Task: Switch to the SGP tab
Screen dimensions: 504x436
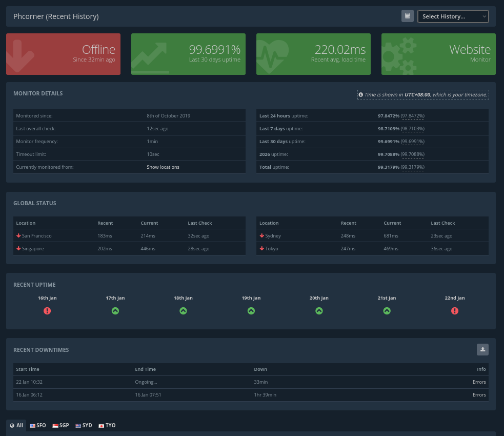Action: 61,426
